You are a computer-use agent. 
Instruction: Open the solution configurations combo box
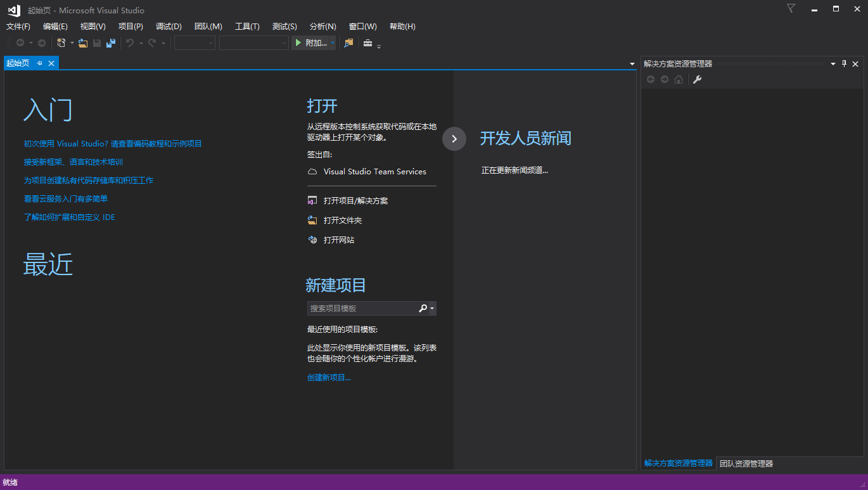point(195,42)
